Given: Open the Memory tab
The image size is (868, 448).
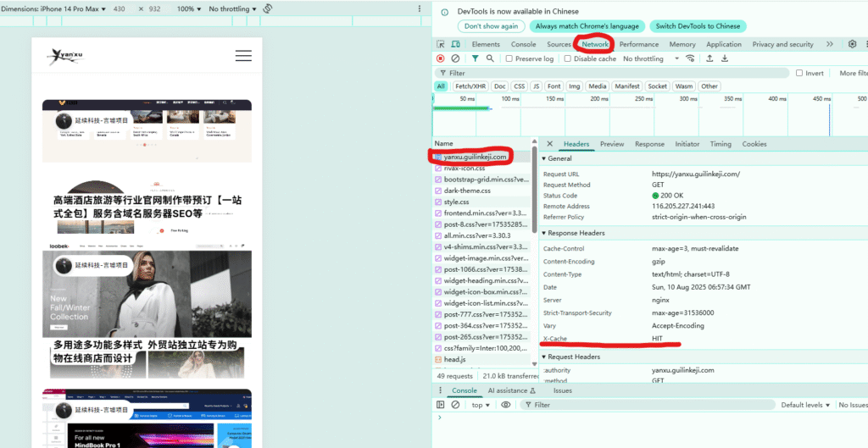Looking at the screenshot, I should pyautogui.click(x=682, y=44).
